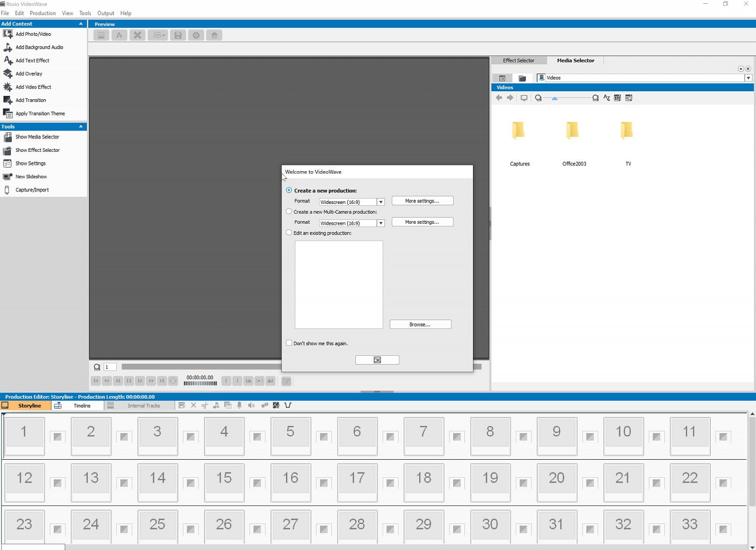Viewport: 756px width, 550px height.
Task: Click the save disk icon in Preview toolbar
Action: (178, 35)
